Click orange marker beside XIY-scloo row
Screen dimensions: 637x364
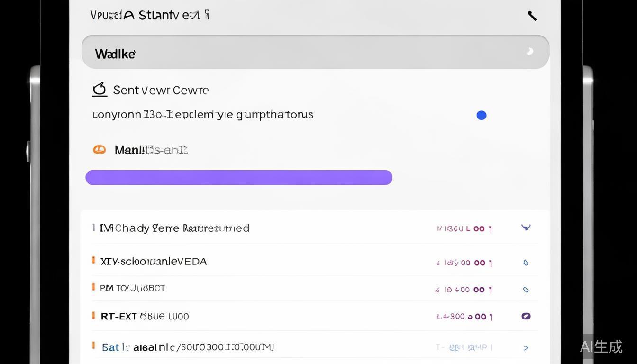[93, 260]
